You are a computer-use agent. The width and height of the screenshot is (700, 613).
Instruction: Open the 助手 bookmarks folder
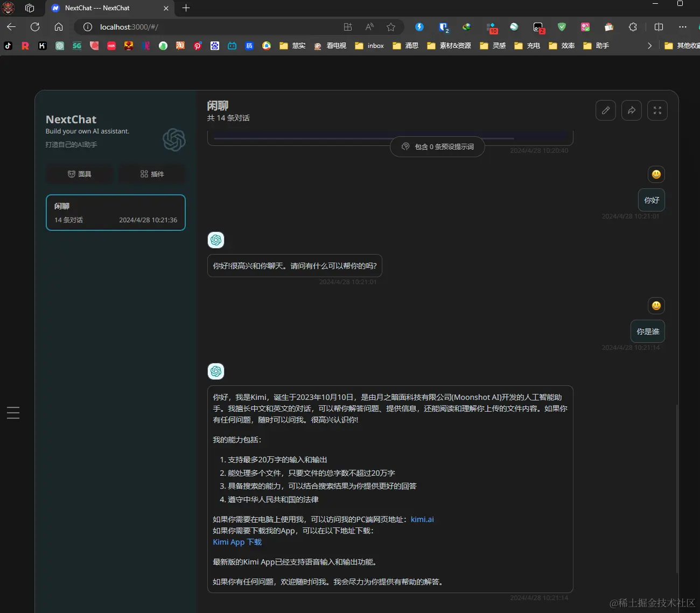[x=596, y=46]
